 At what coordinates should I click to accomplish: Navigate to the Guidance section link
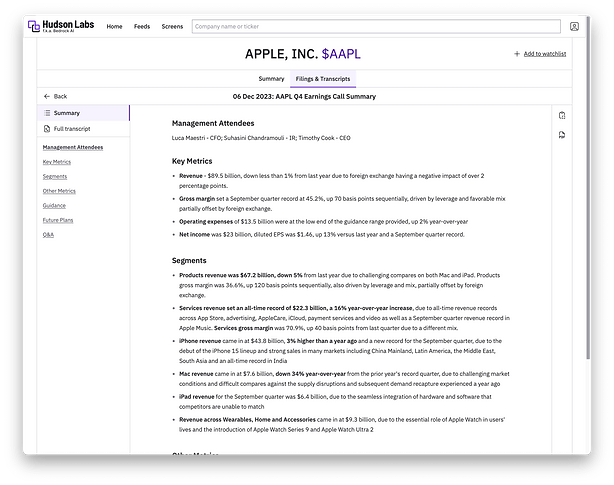click(56, 205)
